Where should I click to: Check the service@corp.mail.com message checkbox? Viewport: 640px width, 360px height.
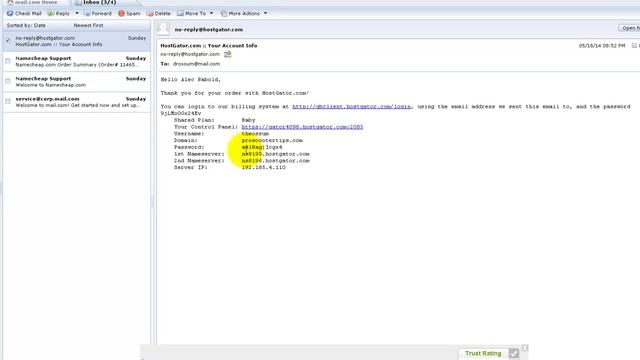click(8, 101)
